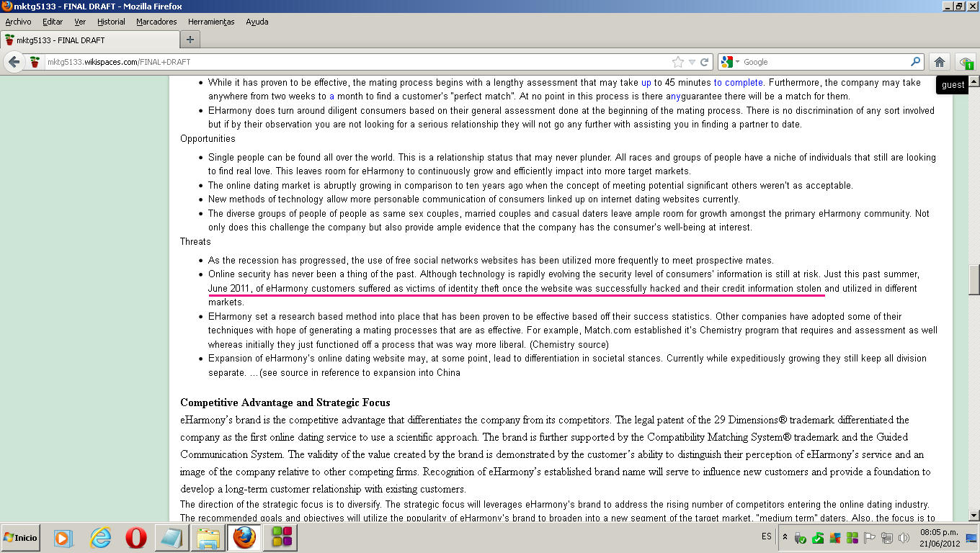Click the safely remove hardware tray icon
The image size is (980, 553).
pyautogui.click(x=801, y=538)
